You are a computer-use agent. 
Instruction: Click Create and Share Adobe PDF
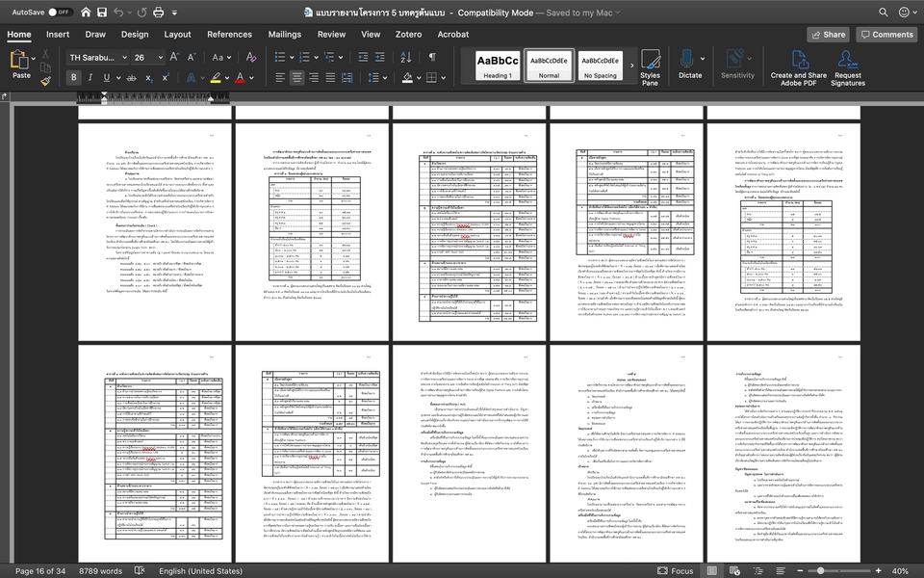[799, 67]
